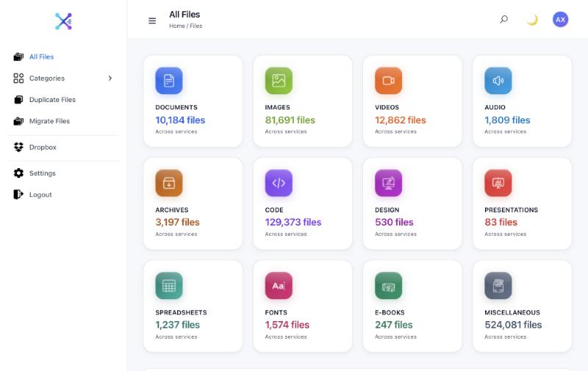Click the 129,373 files Code count
Image resolution: width=588 pixels, height=371 pixels.
coord(293,222)
